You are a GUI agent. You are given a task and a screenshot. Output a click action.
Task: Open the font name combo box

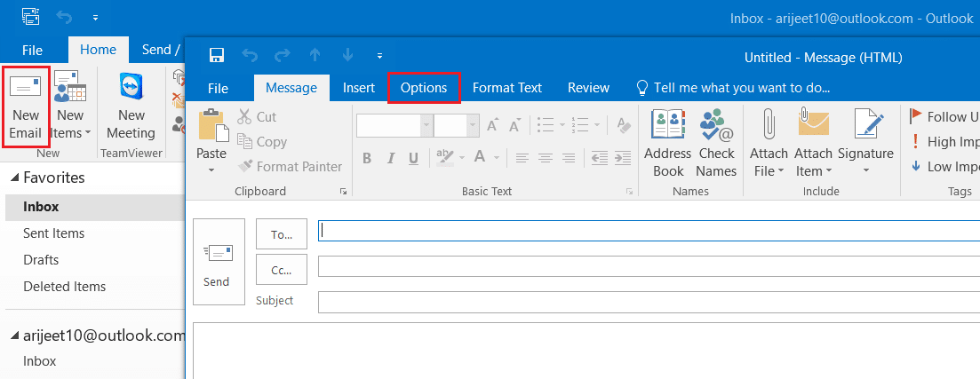(394, 125)
